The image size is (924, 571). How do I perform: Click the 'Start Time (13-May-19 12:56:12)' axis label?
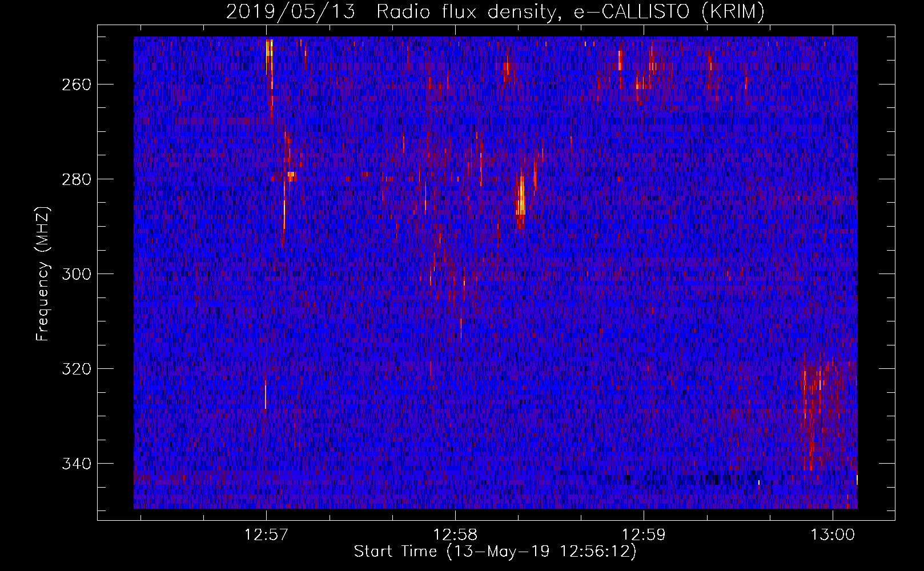[495, 552]
